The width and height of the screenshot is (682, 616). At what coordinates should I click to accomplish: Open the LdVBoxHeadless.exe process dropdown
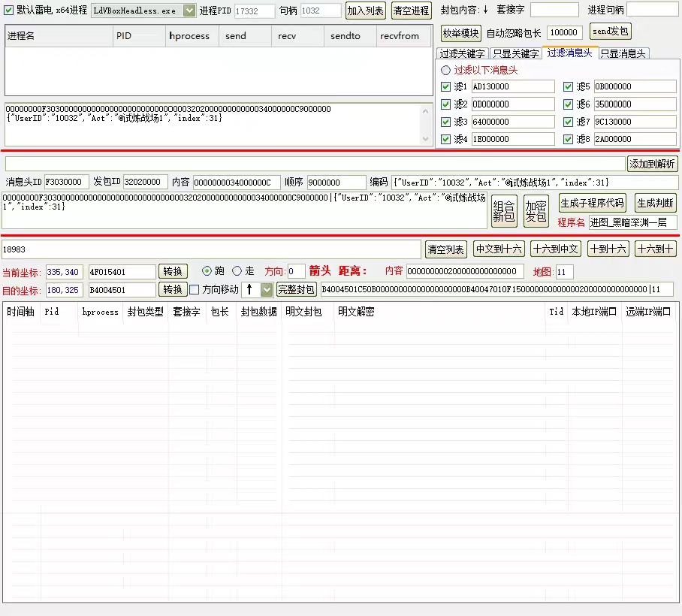coord(189,11)
